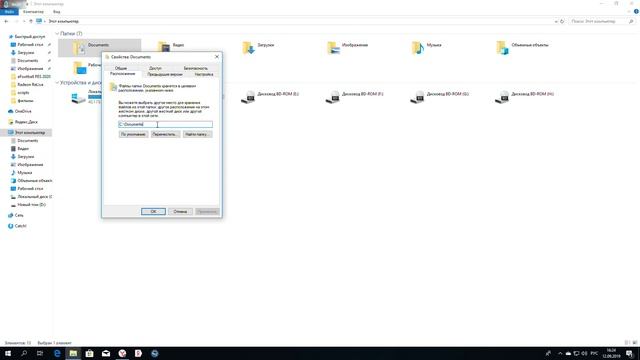Select the BD-ROM drive (F:) icon
640x360 pixels.
pyautogui.click(x=333, y=97)
